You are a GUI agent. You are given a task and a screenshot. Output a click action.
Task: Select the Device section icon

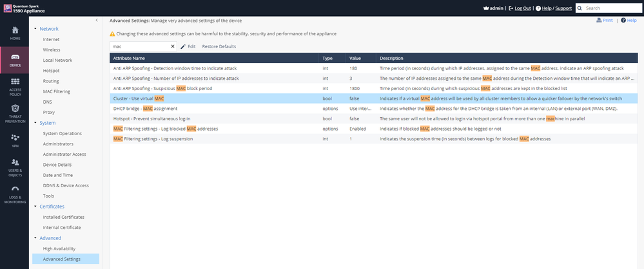click(x=15, y=57)
